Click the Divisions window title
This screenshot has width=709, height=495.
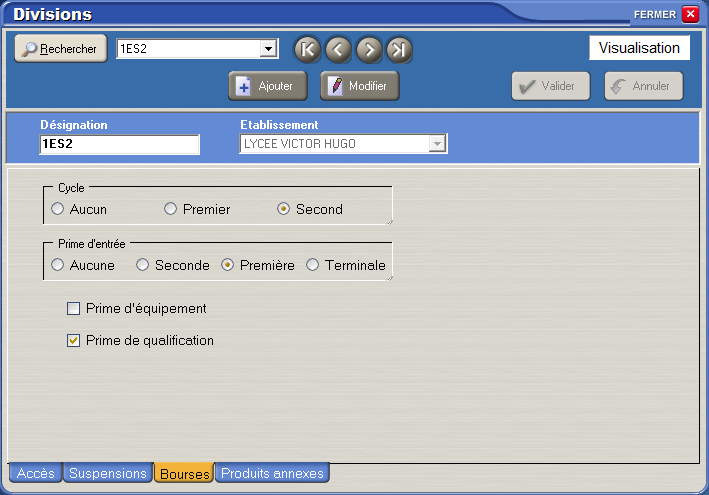52,14
